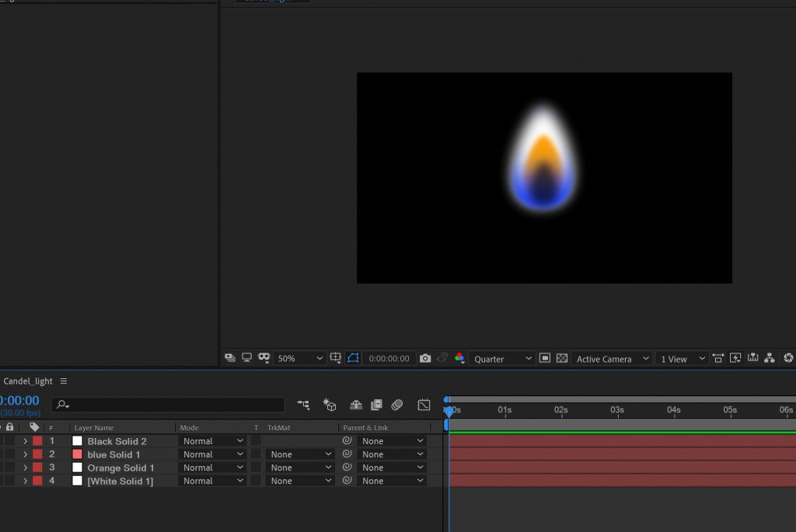Open the Graph Editor
The height and width of the screenshot is (532, 796).
click(424, 404)
